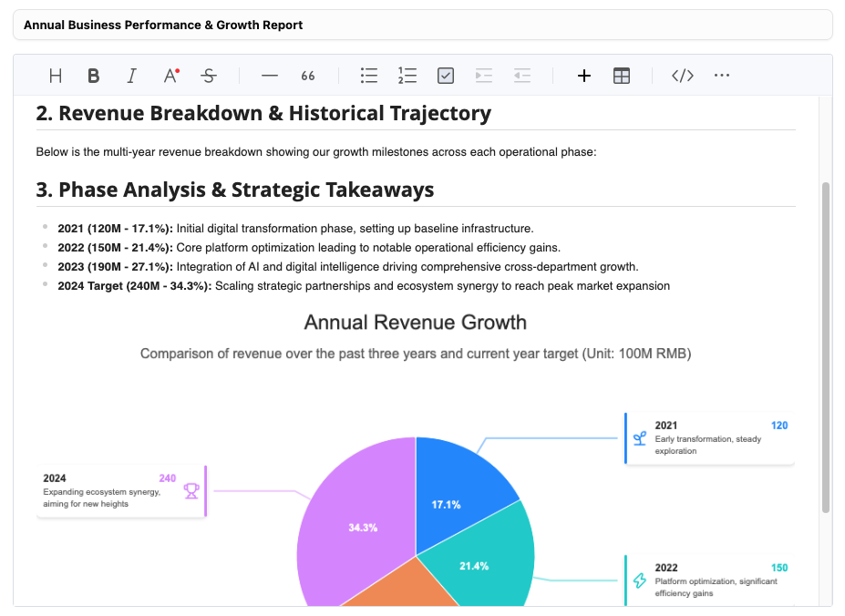The width and height of the screenshot is (845, 616).
Task: Click the sprout icon on 2021 card
Action: pyautogui.click(x=640, y=438)
